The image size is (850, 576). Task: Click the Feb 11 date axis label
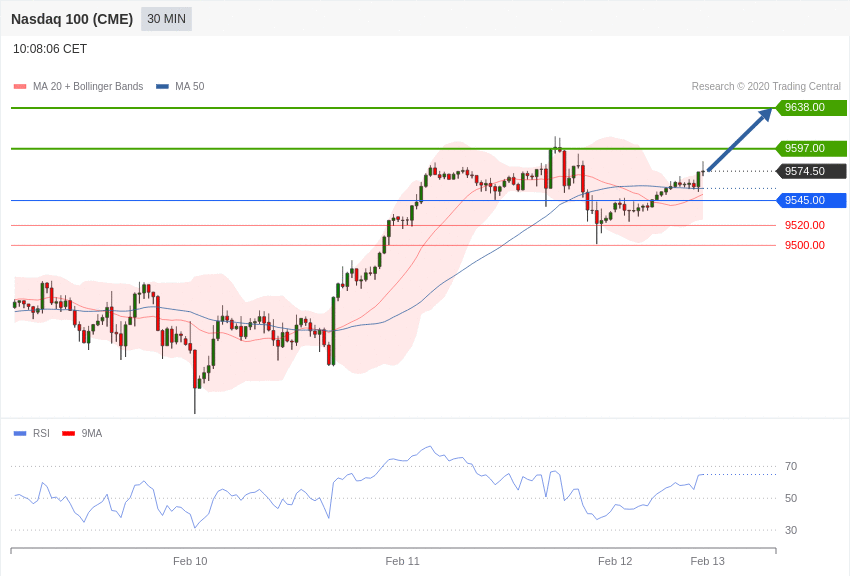pos(403,561)
